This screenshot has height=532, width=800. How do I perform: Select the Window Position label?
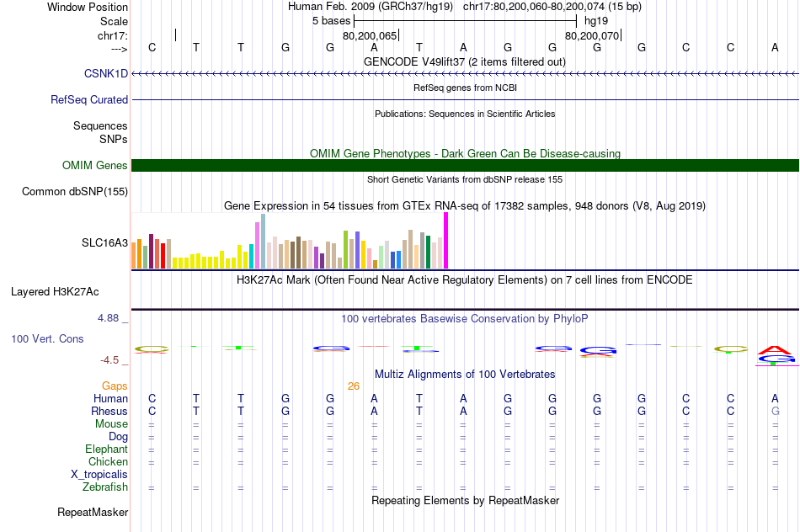88,7
